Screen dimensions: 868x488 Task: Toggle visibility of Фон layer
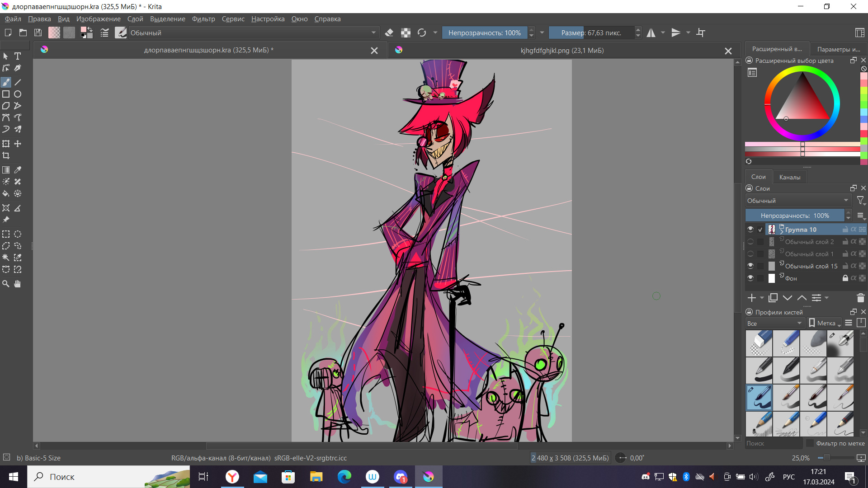(x=750, y=278)
